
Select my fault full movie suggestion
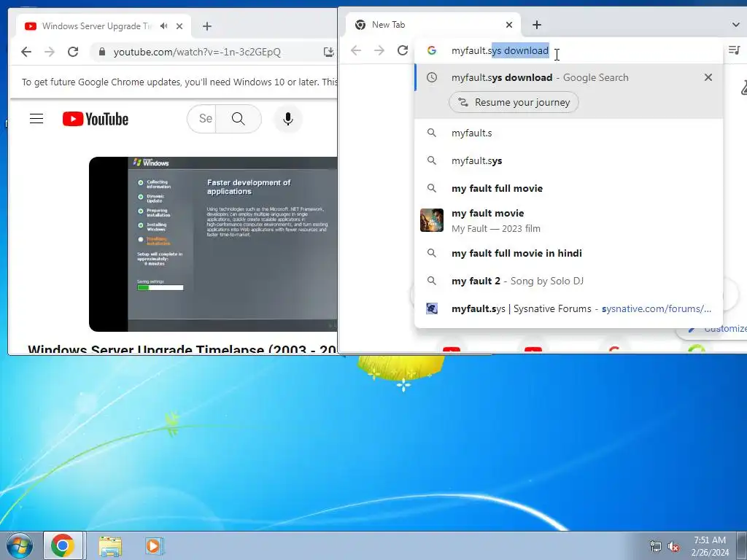pyautogui.click(x=569, y=188)
